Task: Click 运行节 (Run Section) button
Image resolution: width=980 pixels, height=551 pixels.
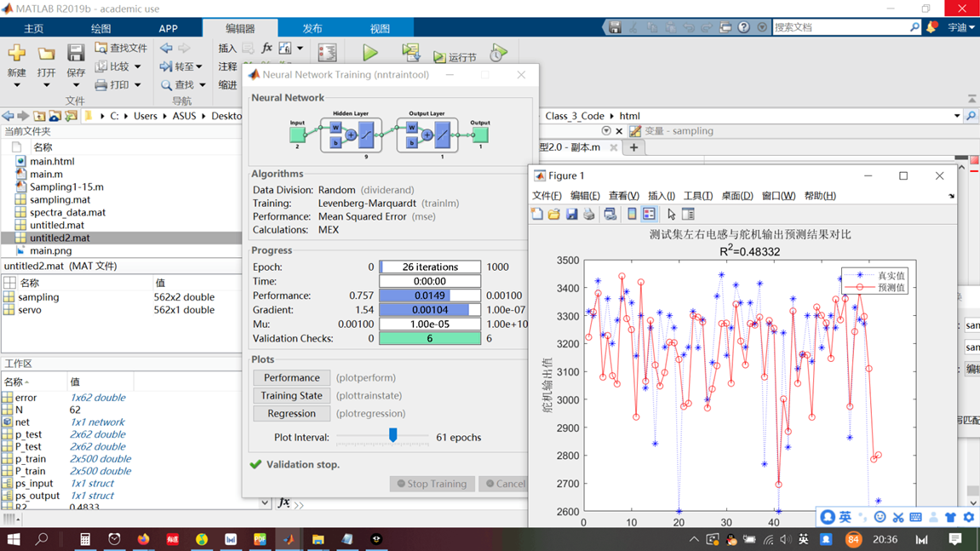Action: [455, 57]
